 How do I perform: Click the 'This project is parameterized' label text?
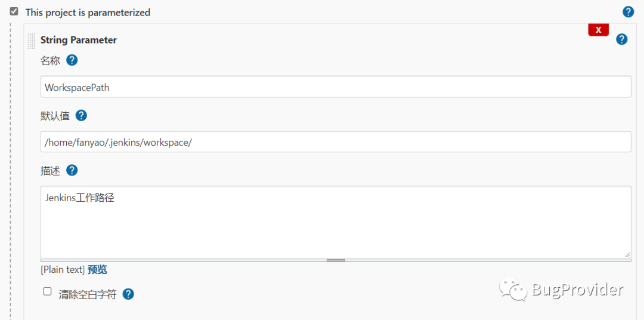88,13
